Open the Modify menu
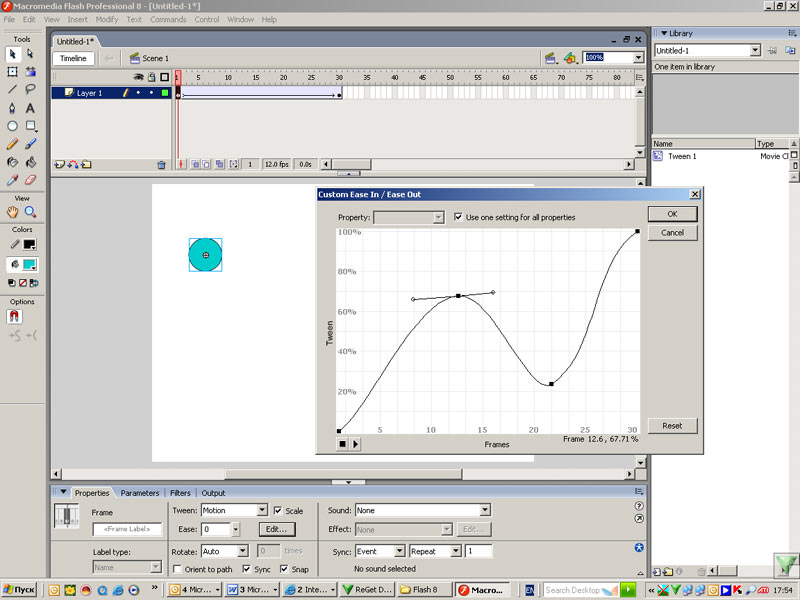800x600 pixels. (x=107, y=19)
